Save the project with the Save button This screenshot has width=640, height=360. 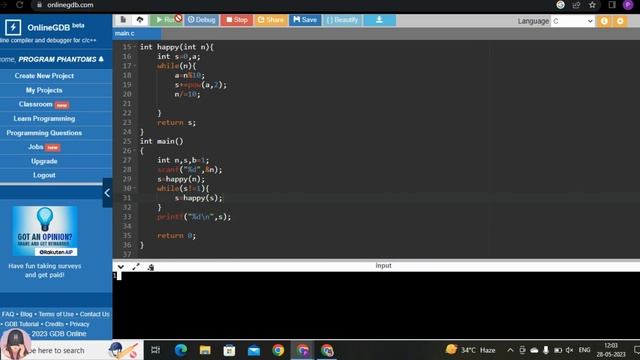click(305, 20)
